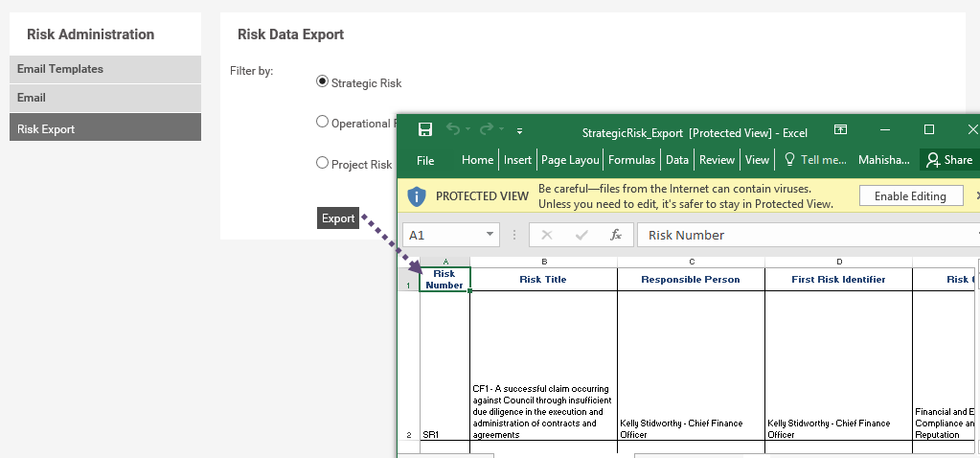Viewport: 980px width, 458px height.
Task: Maximize the Excel window
Action: 929,129
